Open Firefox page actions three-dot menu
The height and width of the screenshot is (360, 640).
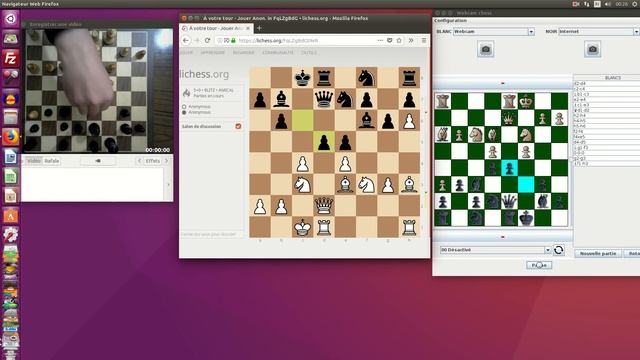[380, 40]
